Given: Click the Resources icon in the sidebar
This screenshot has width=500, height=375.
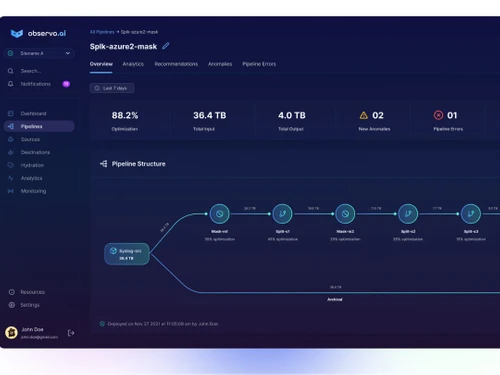Looking at the screenshot, I should [12, 292].
